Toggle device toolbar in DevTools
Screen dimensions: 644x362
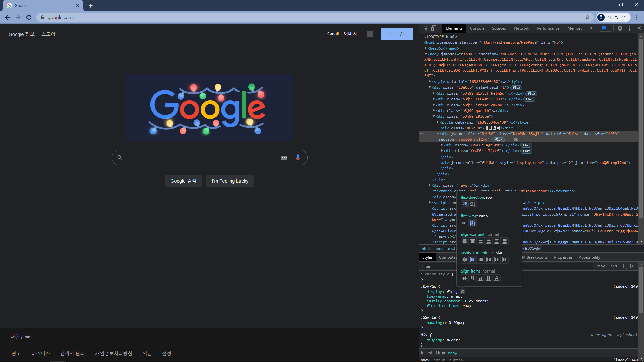coord(434,28)
